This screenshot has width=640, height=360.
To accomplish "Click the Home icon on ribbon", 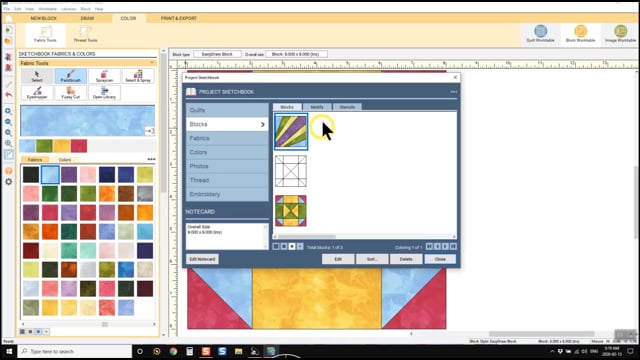I will click(x=9, y=18).
